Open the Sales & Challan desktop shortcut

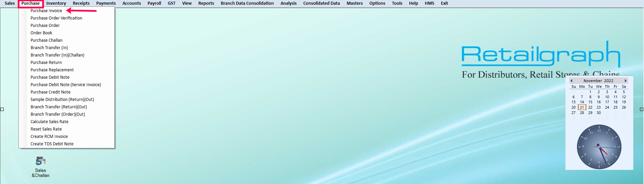coord(40,167)
